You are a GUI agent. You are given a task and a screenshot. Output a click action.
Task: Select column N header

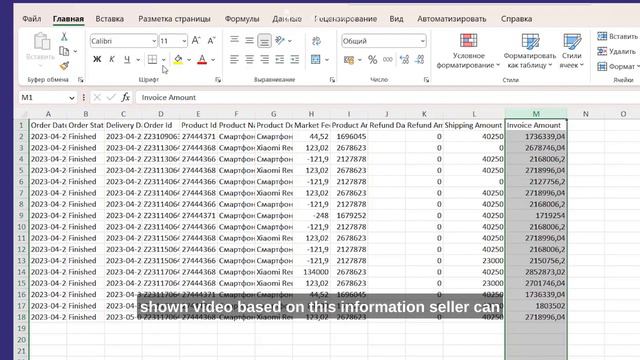click(586, 114)
